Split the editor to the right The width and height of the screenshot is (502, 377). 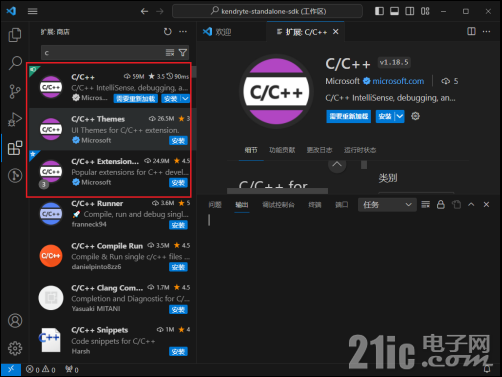point(471,31)
